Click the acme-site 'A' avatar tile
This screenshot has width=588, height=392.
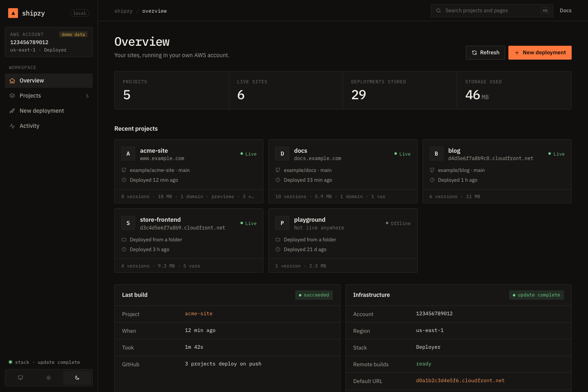tap(128, 154)
